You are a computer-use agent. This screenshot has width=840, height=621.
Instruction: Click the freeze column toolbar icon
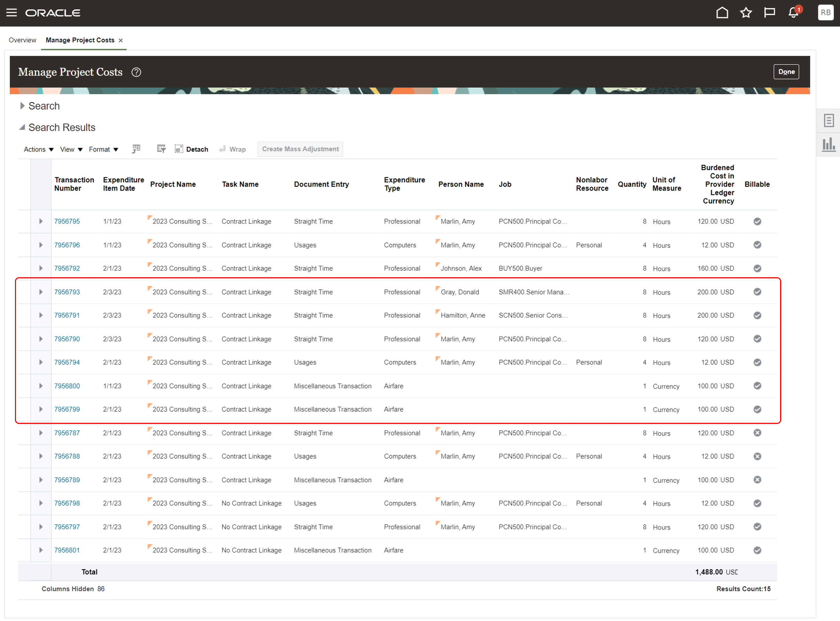[x=136, y=149]
